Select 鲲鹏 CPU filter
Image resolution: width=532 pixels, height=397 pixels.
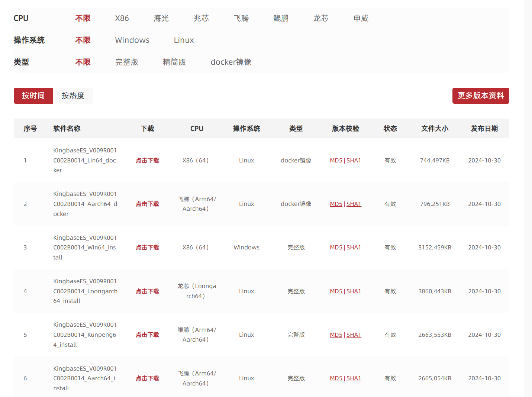pyautogui.click(x=281, y=18)
